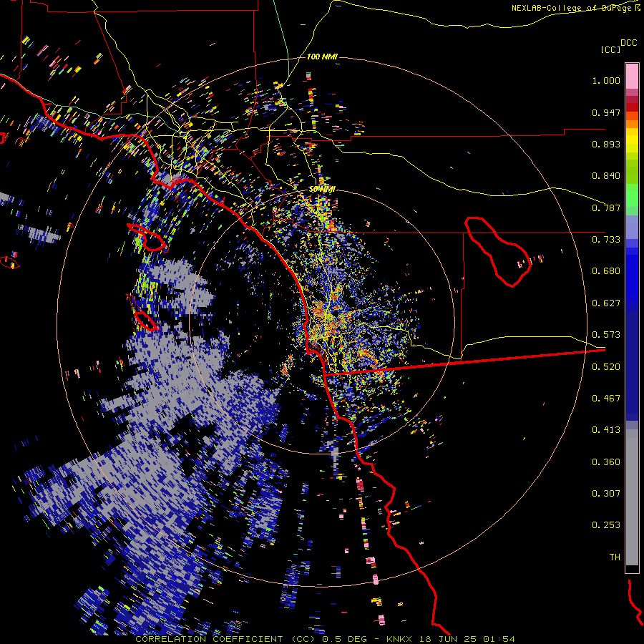Screen dimensions: 644x644
Task: Click the 0.787 scale value
Action: coord(606,208)
